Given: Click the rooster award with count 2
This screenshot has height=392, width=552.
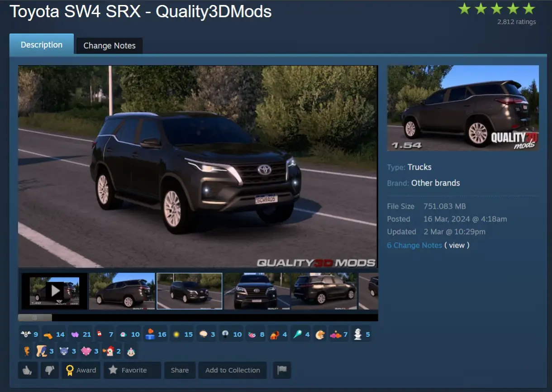Looking at the screenshot, I should pos(112,351).
